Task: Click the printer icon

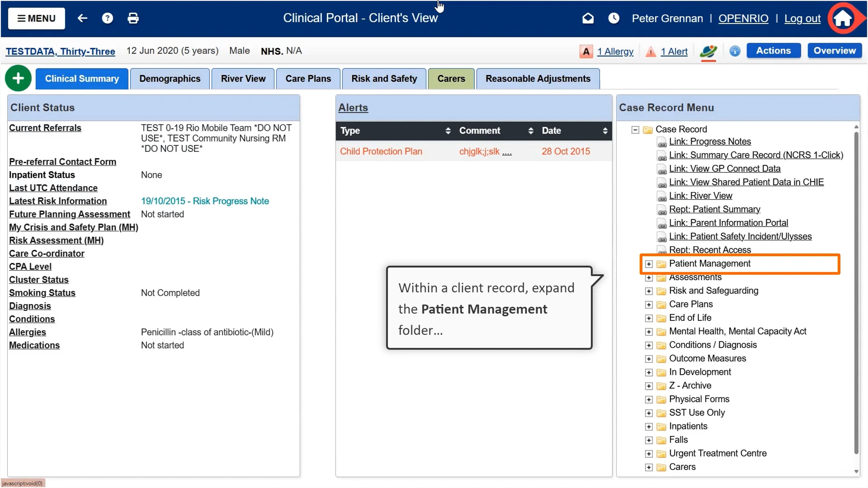Action: point(133,18)
